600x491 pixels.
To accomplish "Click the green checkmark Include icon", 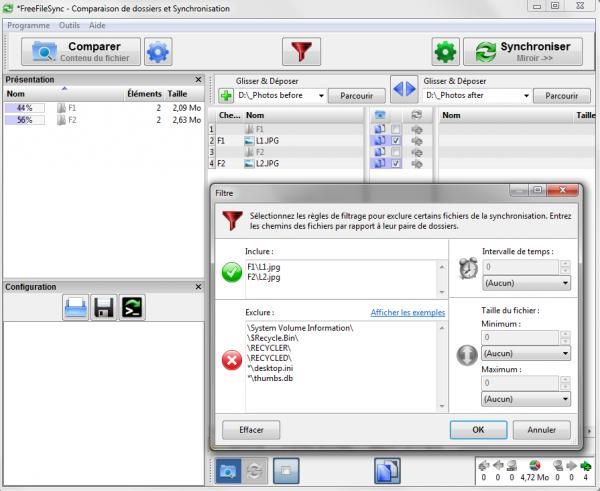I will pyautogui.click(x=232, y=272).
